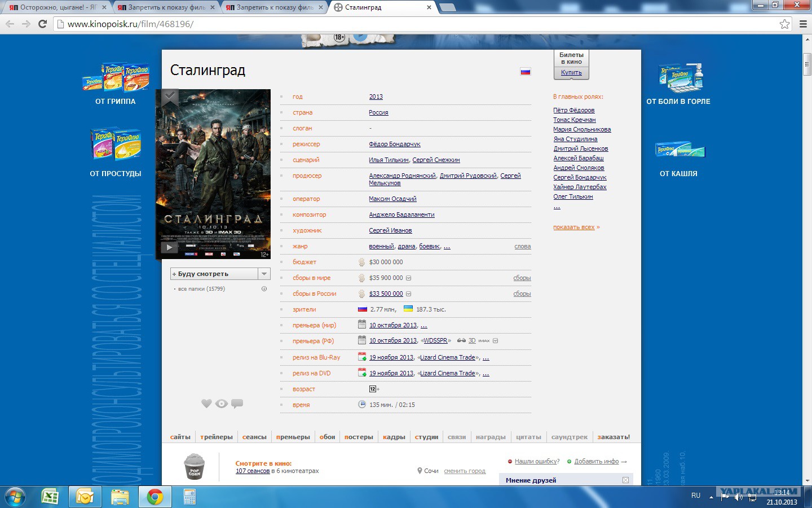
Task: Open the постеры tab
Action: [x=359, y=437]
